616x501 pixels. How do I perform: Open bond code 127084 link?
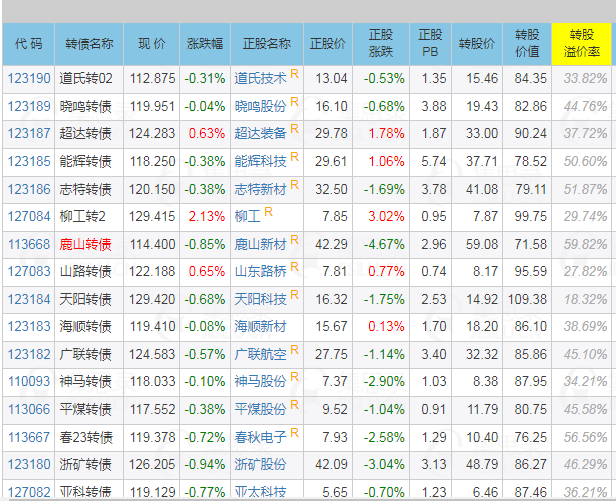[29, 217]
